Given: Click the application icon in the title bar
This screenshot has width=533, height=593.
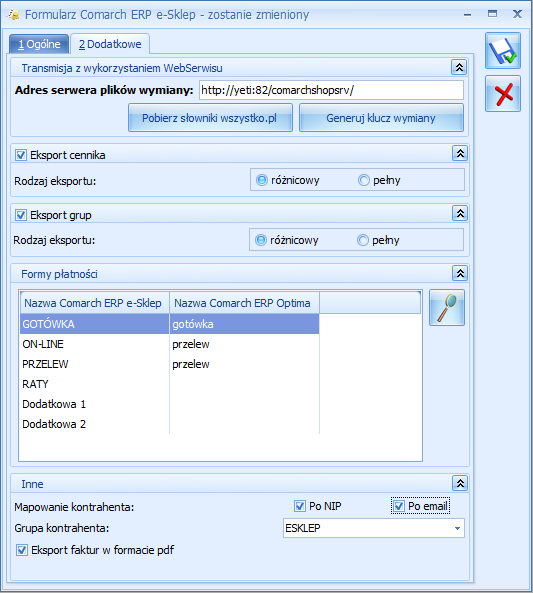Looking at the screenshot, I should pos(14,14).
